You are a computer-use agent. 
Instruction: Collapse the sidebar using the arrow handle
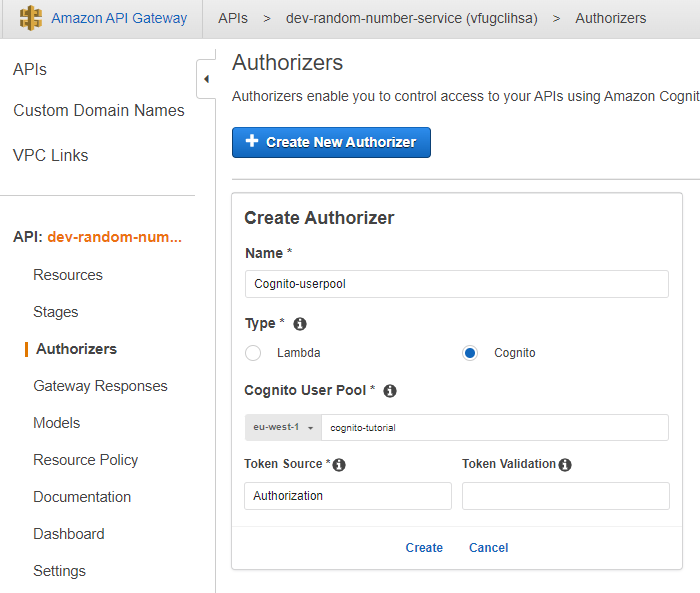click(206, 79)
